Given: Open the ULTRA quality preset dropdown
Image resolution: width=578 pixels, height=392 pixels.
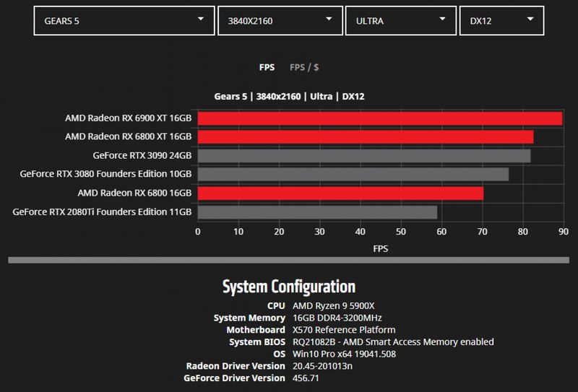Looking at the screenshot, I should tap(401, 21).
